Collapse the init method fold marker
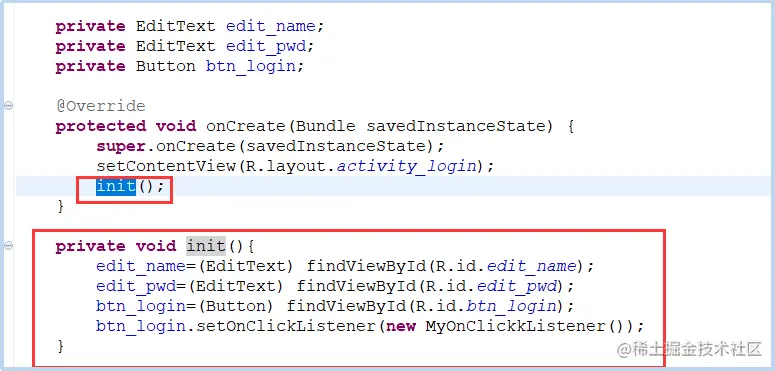Screen dimensions: 775x371 pos(8,246)
